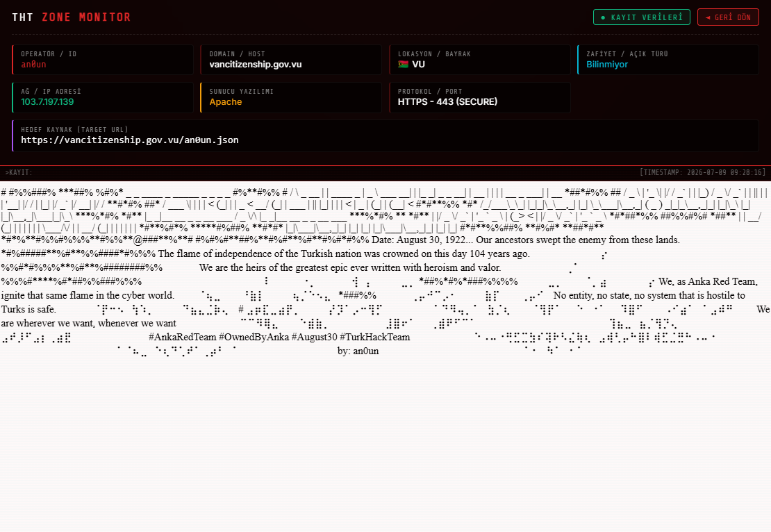
Task: Click the arrow icon in GERİ DÖN
Action: [708, 17]
